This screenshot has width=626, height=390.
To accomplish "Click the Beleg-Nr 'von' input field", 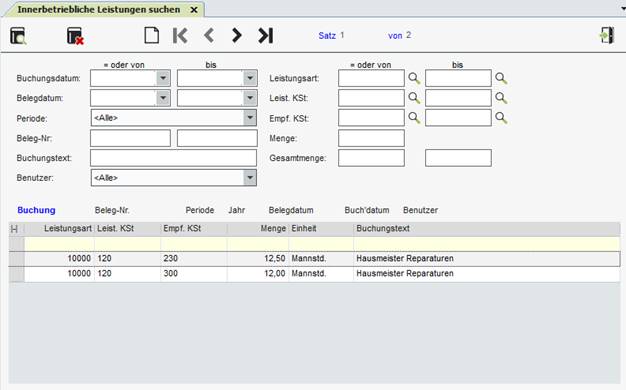I will [130, 138].
